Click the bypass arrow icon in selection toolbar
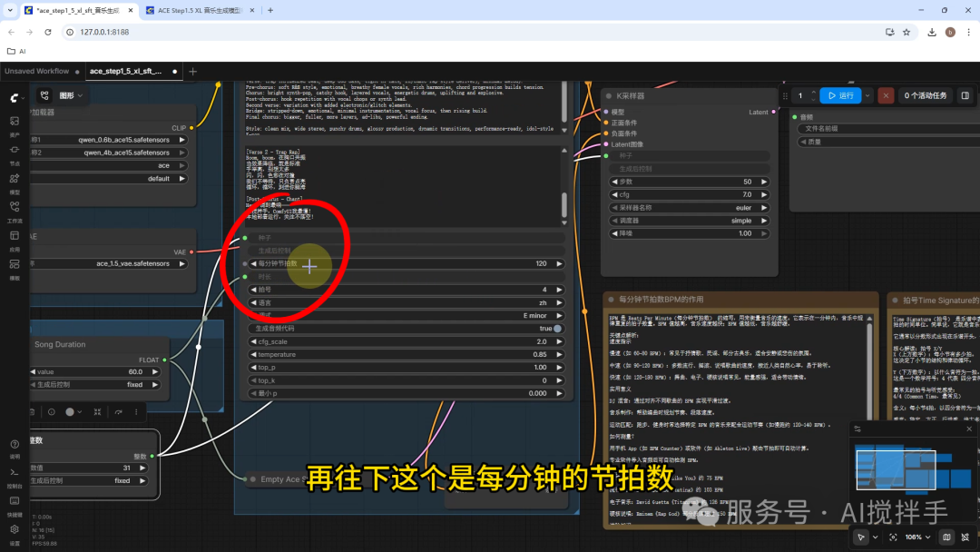The image size is (980, 552). (x=118, y=412)
